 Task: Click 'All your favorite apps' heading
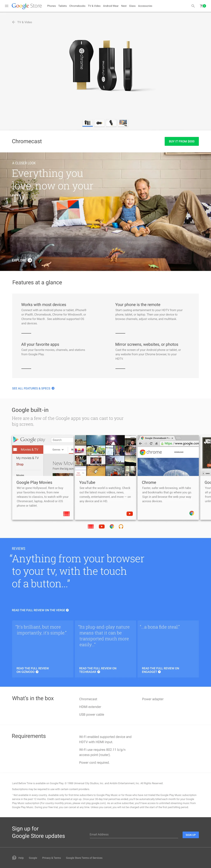tap(40, 344)
